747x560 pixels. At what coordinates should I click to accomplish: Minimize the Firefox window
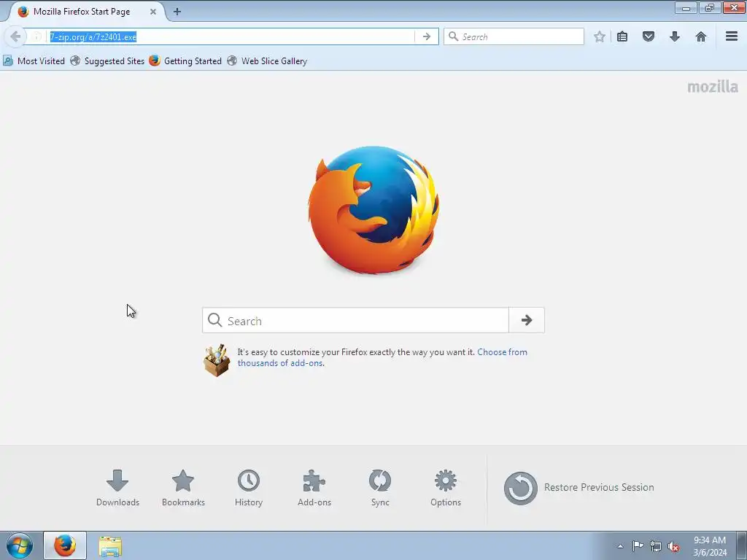click(x=686, y=7)
